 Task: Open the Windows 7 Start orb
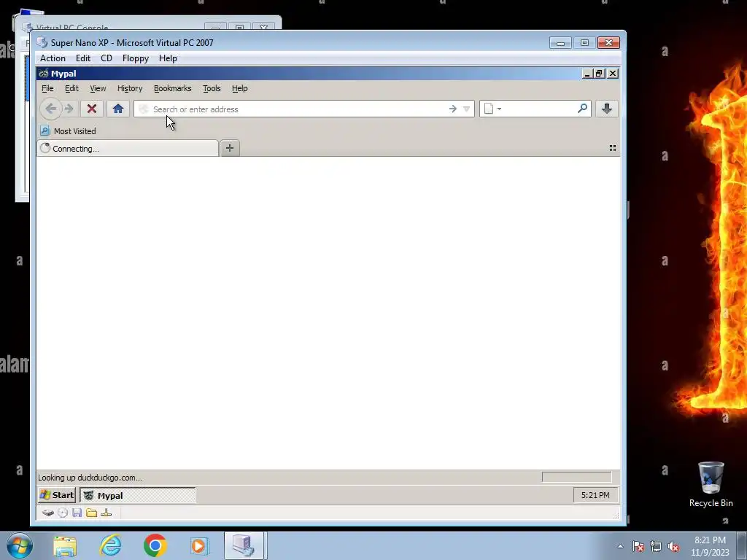20,545
